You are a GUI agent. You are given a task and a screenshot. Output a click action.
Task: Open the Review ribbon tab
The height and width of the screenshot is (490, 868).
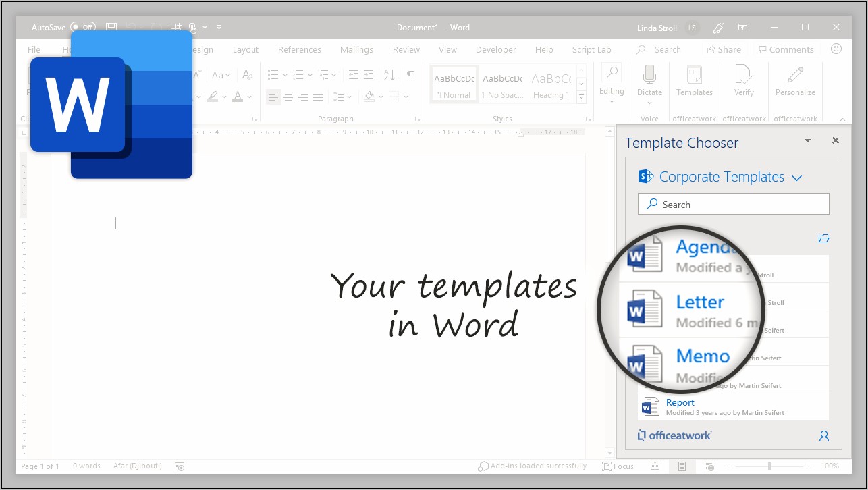pyautogui.click(x=406, y=49)
